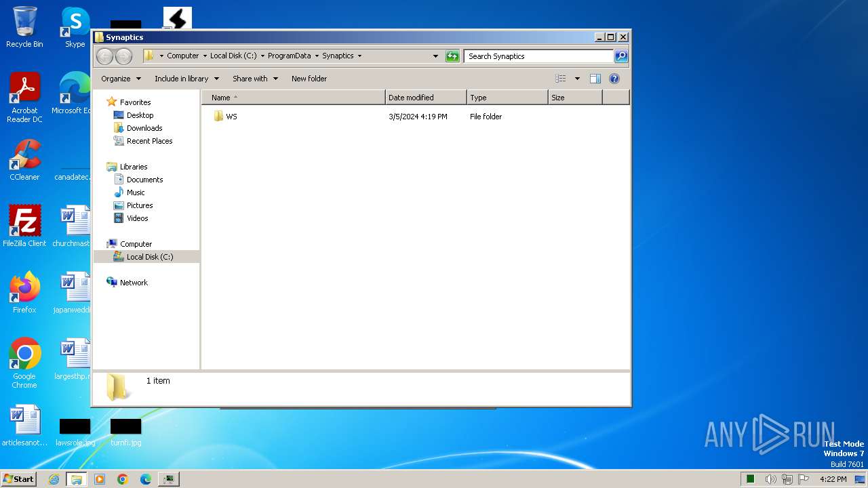This screenshot has width=868, height=488.
Task: Launch Firefox desktop shortcut
Action: coord(24,292)
